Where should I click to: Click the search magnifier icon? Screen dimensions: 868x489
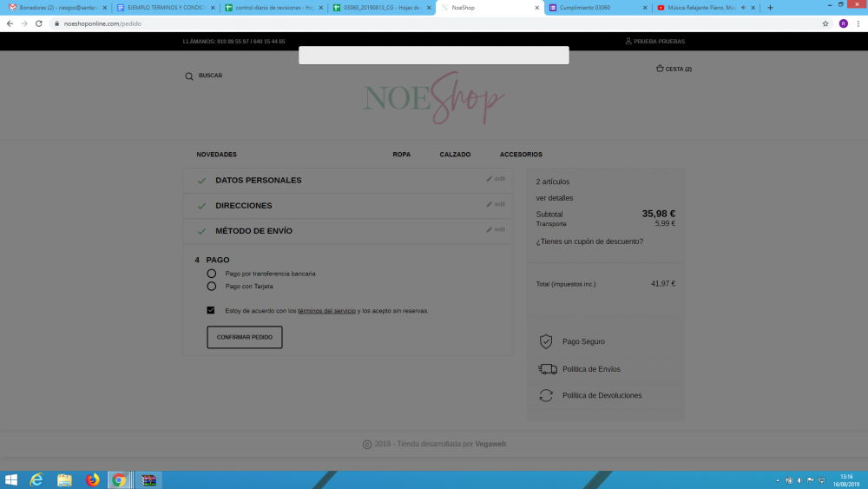(189, 76)
